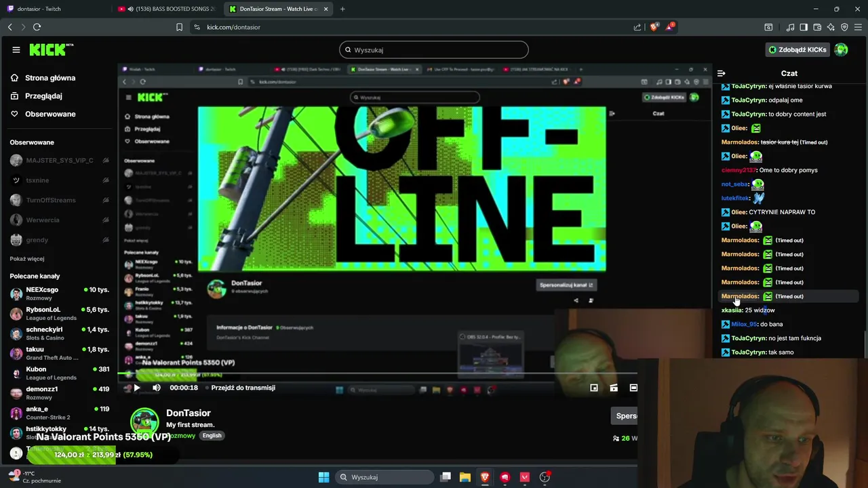The height and width of the screenshot is (488, 868).
Task: Mute audio on the BASS BOOSTED SONGS tab
Action: tap(130, 9)
